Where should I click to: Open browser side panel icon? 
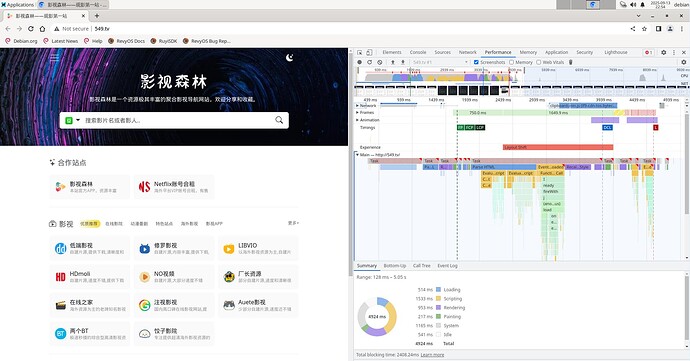pyautogui.click(x=658, y=29)
